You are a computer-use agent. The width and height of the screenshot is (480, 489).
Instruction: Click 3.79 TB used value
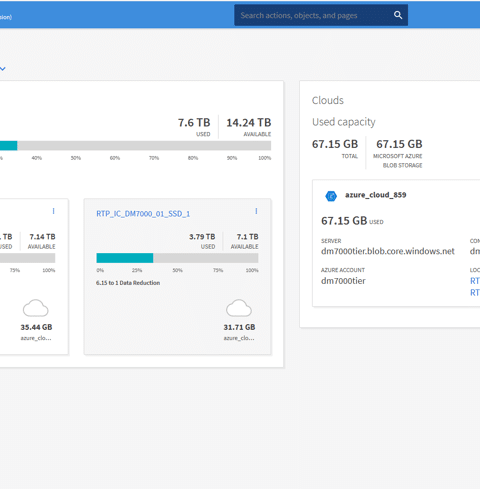coord(202,237)
